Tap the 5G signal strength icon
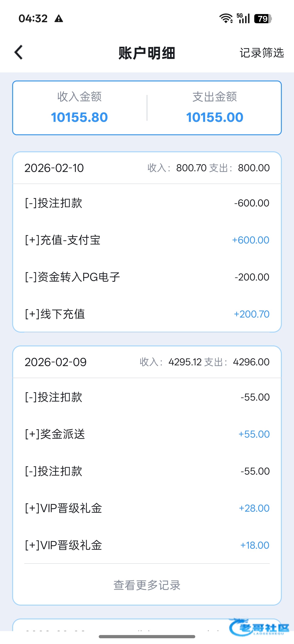Image resolution: width=294 pixels, height=644 pixels. (x=243, y=18)
